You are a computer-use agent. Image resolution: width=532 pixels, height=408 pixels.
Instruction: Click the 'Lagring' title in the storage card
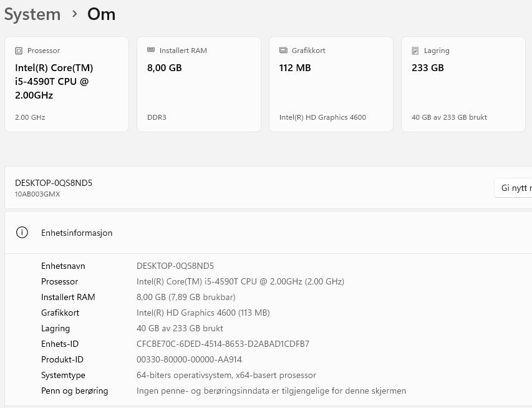(437, 51)
